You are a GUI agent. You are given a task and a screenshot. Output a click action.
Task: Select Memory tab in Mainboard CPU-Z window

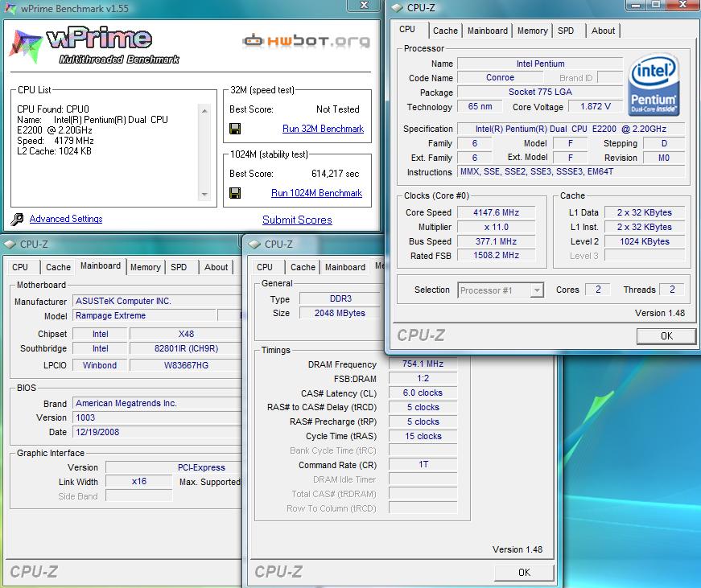146,267
